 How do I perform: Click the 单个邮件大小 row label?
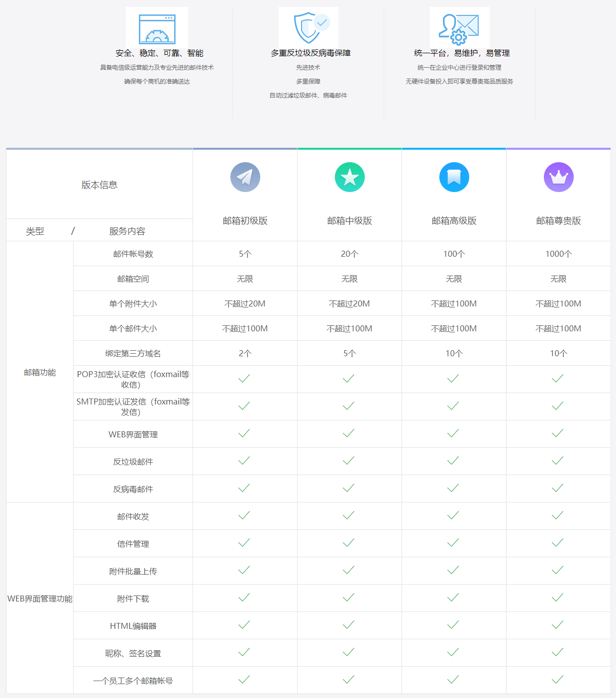(x=133, y=329)
